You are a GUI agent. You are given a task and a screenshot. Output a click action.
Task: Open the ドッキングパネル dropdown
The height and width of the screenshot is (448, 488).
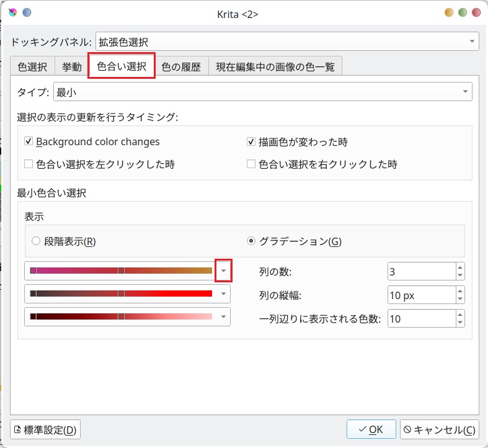click(287, 42)
